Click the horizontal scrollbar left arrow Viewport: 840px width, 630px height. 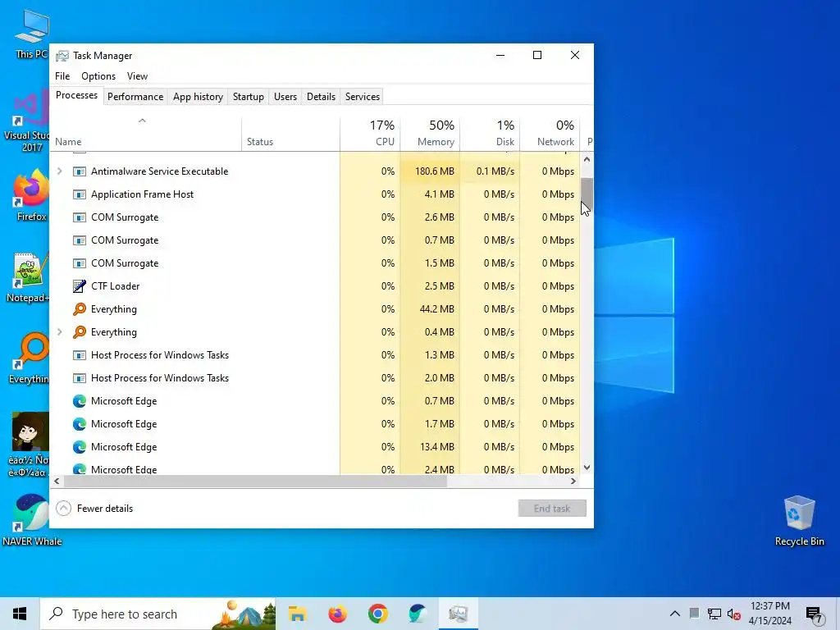(x=57, y=481)
